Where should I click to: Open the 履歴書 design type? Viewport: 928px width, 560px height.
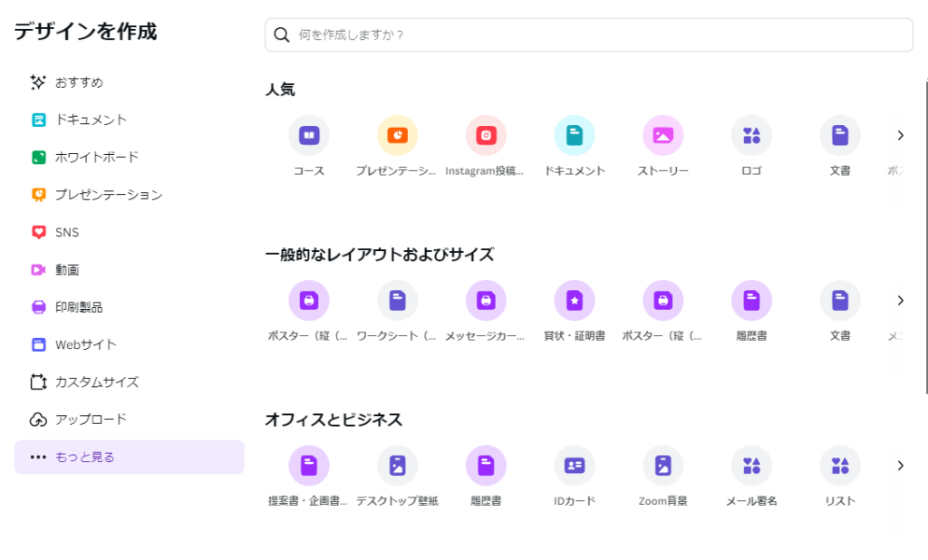tap(750, 300)
